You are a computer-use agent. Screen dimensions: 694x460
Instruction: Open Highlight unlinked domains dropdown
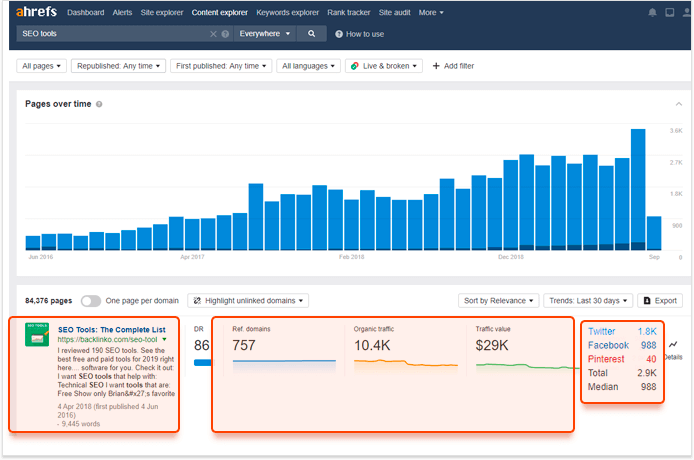tap(248, 301)
